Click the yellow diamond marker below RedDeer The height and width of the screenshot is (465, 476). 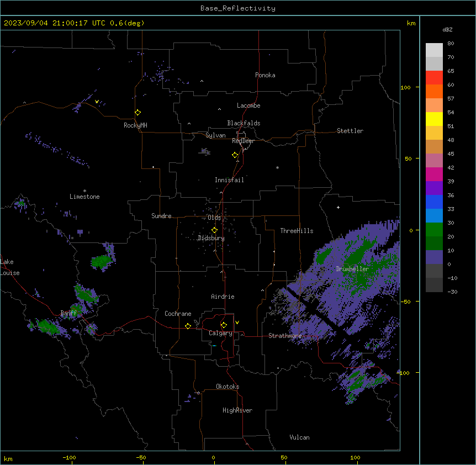[x=235, y=155]
